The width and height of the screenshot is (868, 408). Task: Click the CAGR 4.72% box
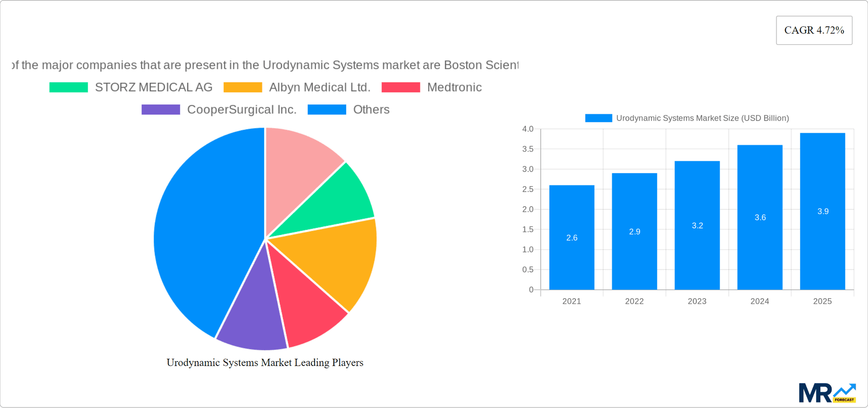pos(814,30)
